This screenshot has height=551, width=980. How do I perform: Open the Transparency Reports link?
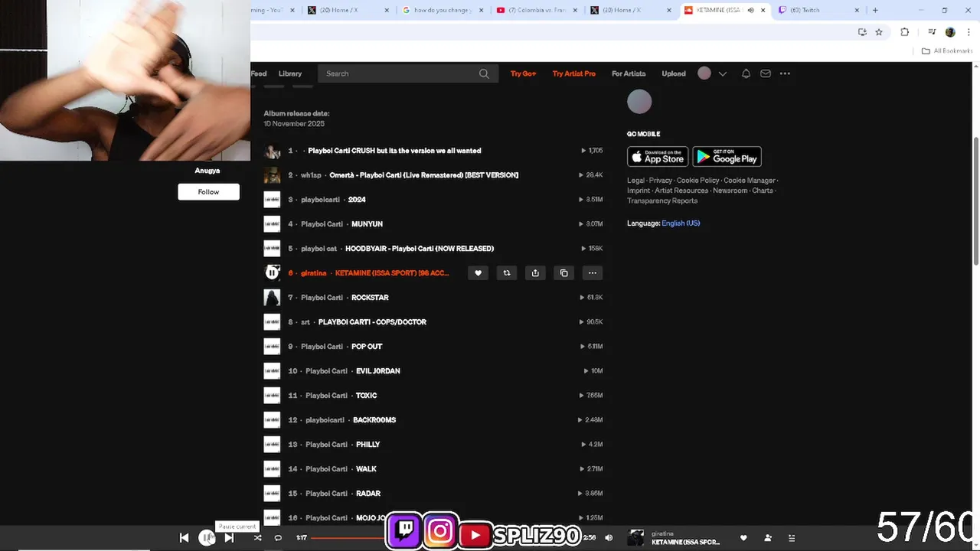[x=662, y=201]
